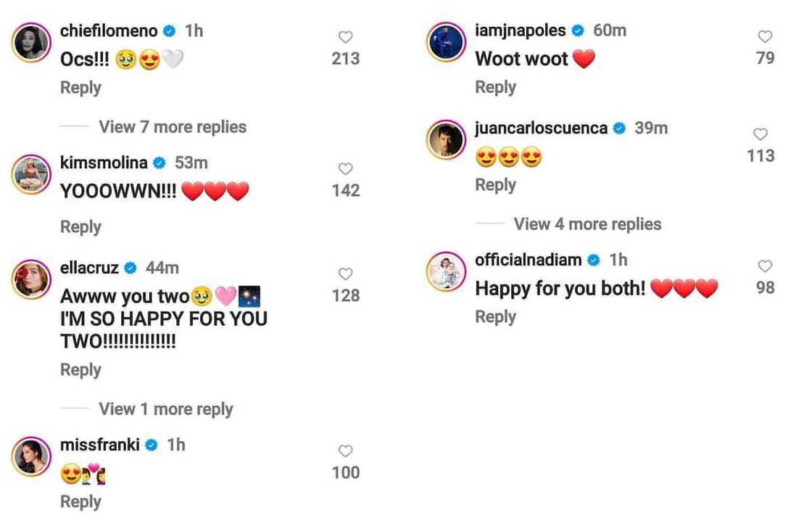View juancarloscuenca's profile photo
Image resolution: width=812 pixels, height=523 pixels.
(x=446, y=141)
